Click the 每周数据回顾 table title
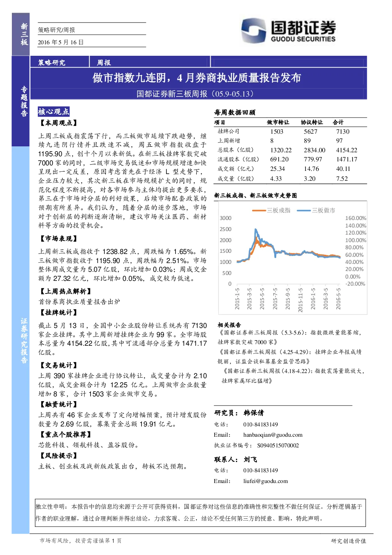The width and height of the screenshot is (392, 555). (x=235, y=112)
